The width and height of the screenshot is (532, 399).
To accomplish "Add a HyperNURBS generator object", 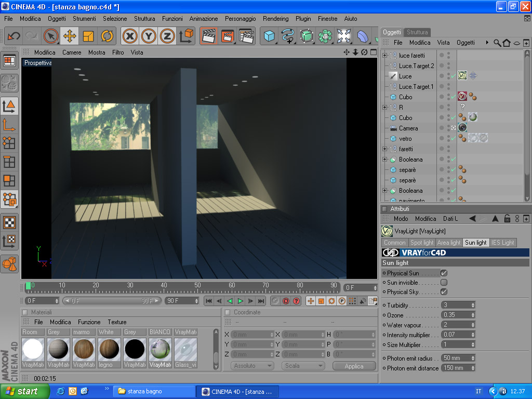I will pyautogui.click(x=307, y=36).
